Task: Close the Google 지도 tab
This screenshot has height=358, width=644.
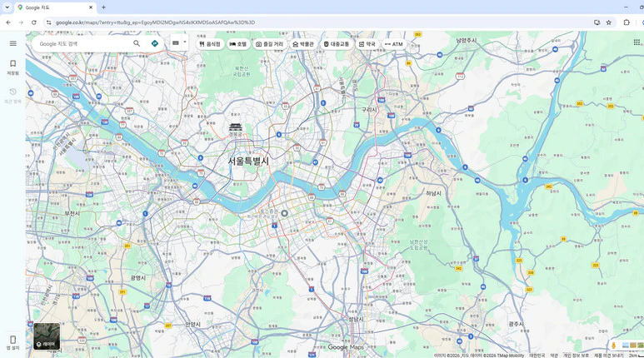Action: pyautogui.click(x=91, y=7)
